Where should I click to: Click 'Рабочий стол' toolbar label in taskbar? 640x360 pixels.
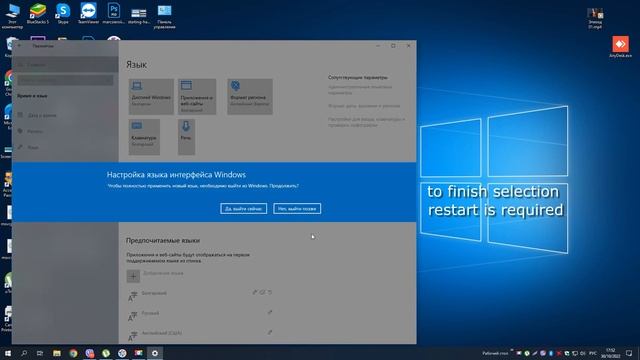click(x=495, y=353)
